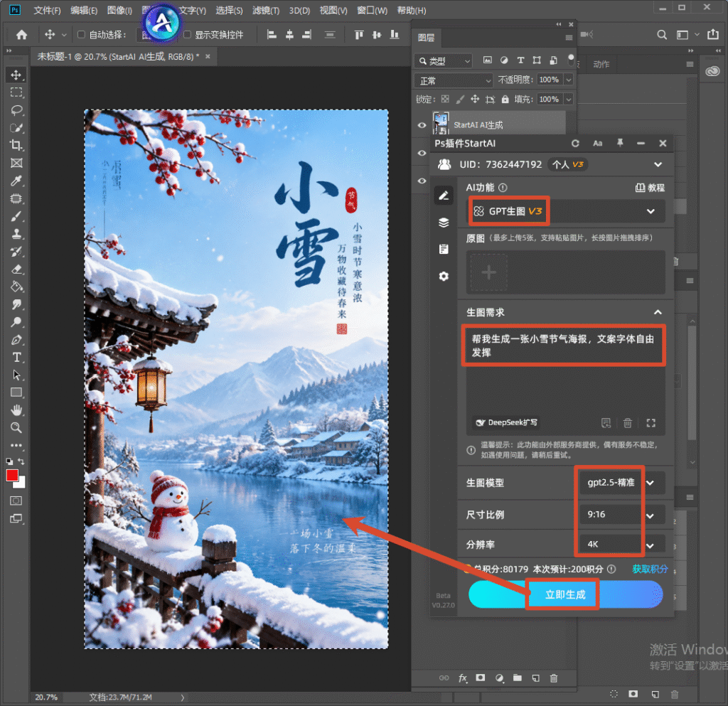The image size is (728, 706).
Task: Click the Aa font size button
Action: pos(597,144)
